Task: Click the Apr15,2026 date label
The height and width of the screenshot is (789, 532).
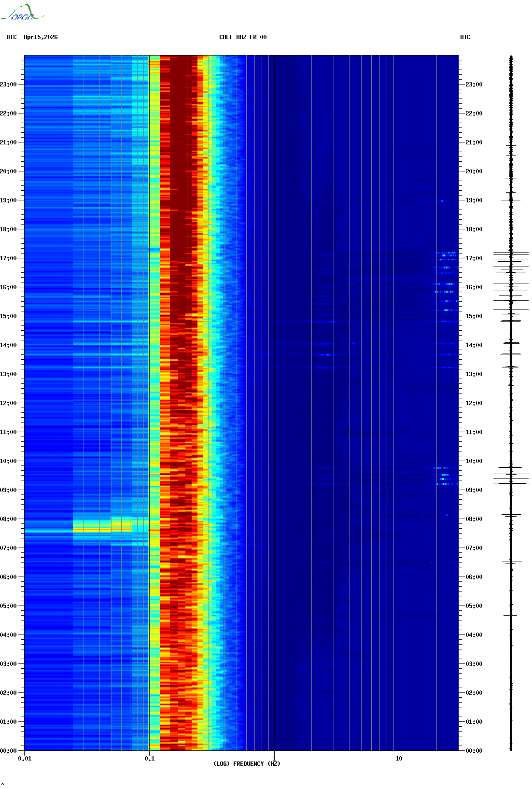Action: [41, 37]
